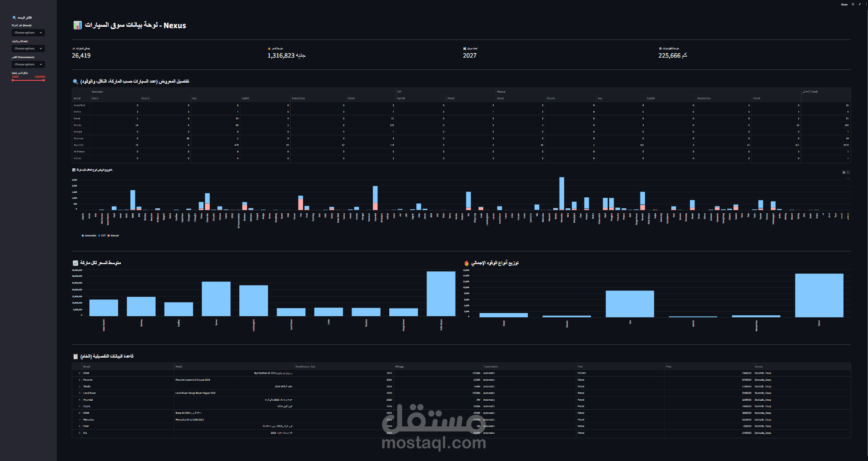Click the left handle of the price range slider
The width and height of the screenshot is (868, 461).
click(x=13, y=80)
